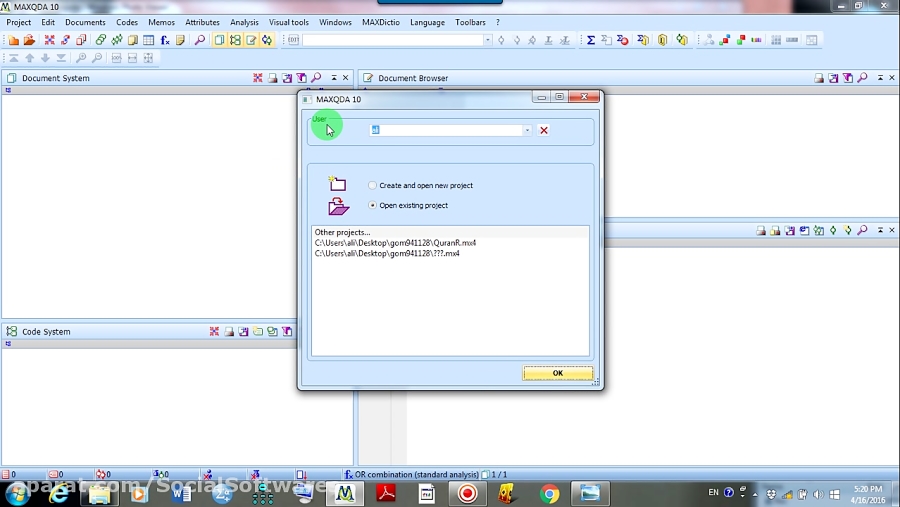
Task: Click OR combination status bar text
Action: pyautogui.click(x=416, y=475)
